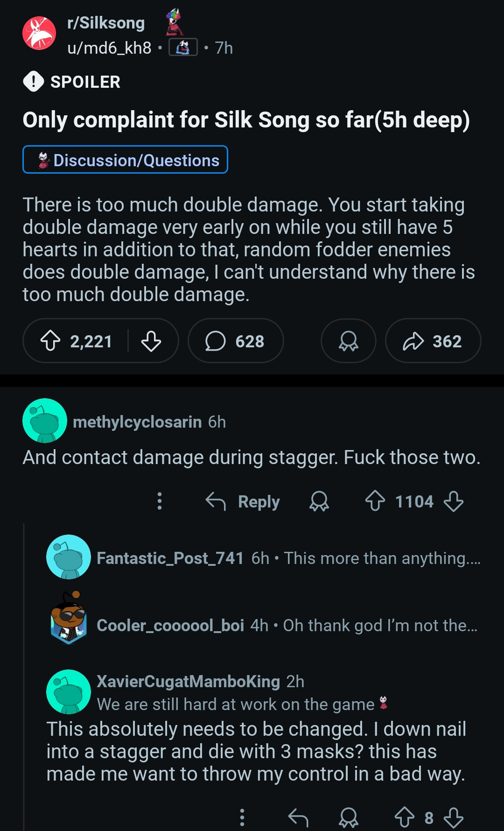Screen dimensions: 504x831
Task: Open u/md6_kh8 user profile
Action: [x=109, y=48]
